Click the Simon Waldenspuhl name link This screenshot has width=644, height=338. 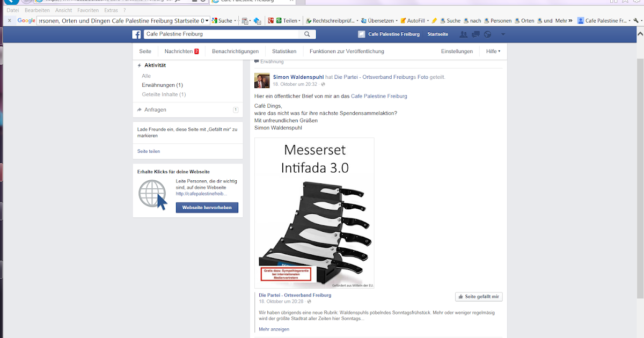298,77
